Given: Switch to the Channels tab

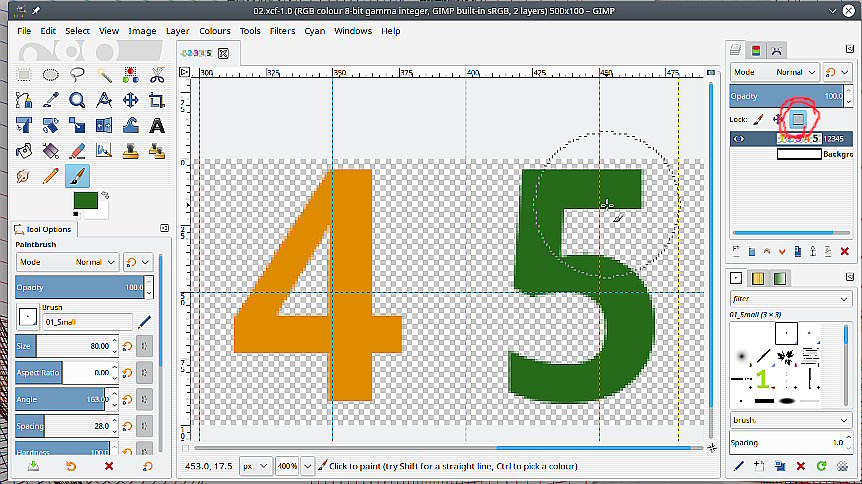Looking at the screenshot, I should 756,51.
